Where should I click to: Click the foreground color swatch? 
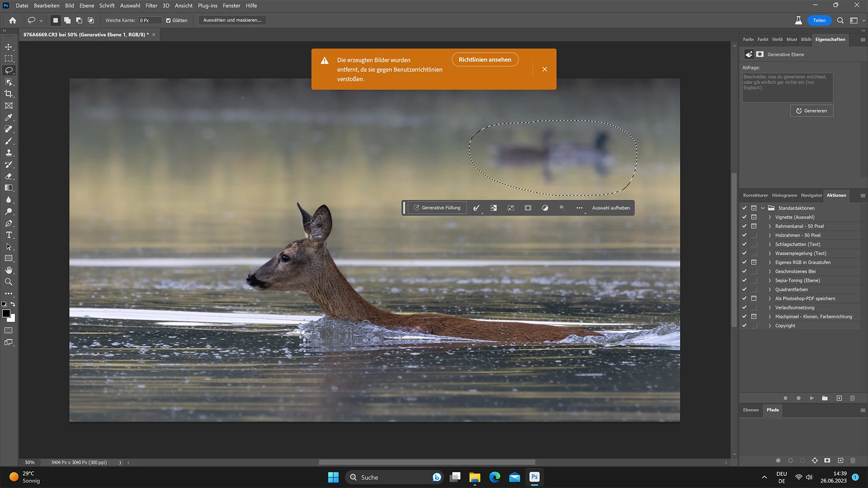point(6,314)
